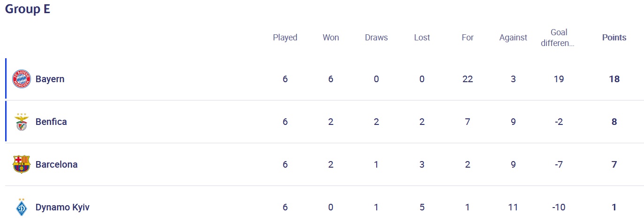
Task: Click the Against column header
Action: click(x=513, y=38)
